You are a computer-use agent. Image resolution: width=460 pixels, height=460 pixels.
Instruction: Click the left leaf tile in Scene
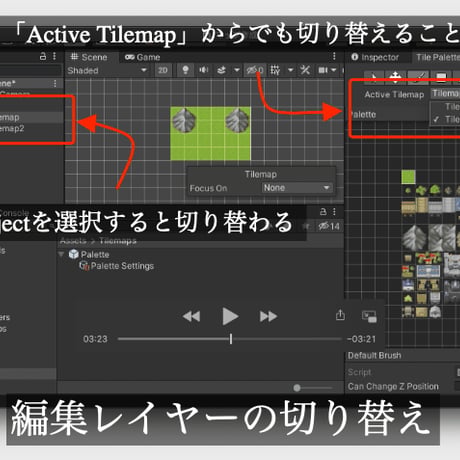coord(184,120)
